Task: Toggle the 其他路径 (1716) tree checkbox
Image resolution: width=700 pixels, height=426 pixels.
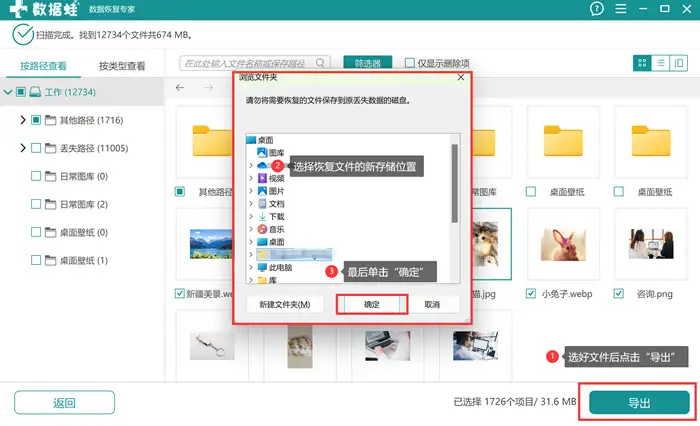Action: pos(36,120)
